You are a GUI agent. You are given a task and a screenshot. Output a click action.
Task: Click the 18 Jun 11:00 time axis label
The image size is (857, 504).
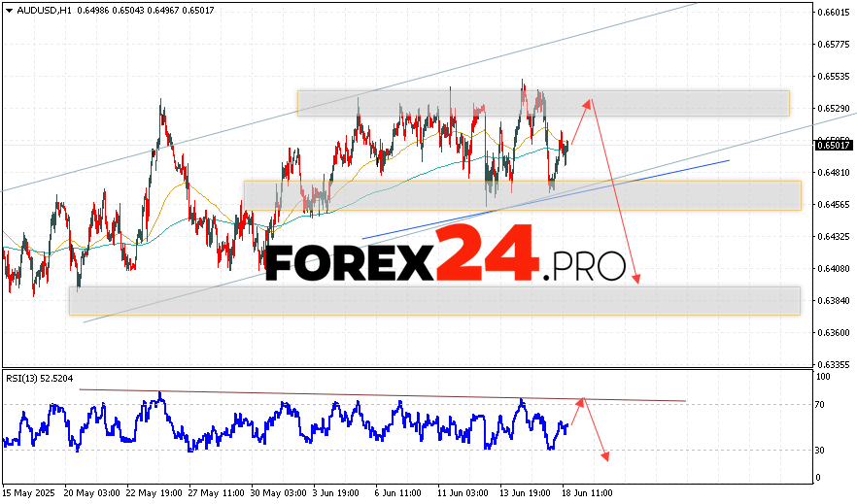[x=585, y=492]
